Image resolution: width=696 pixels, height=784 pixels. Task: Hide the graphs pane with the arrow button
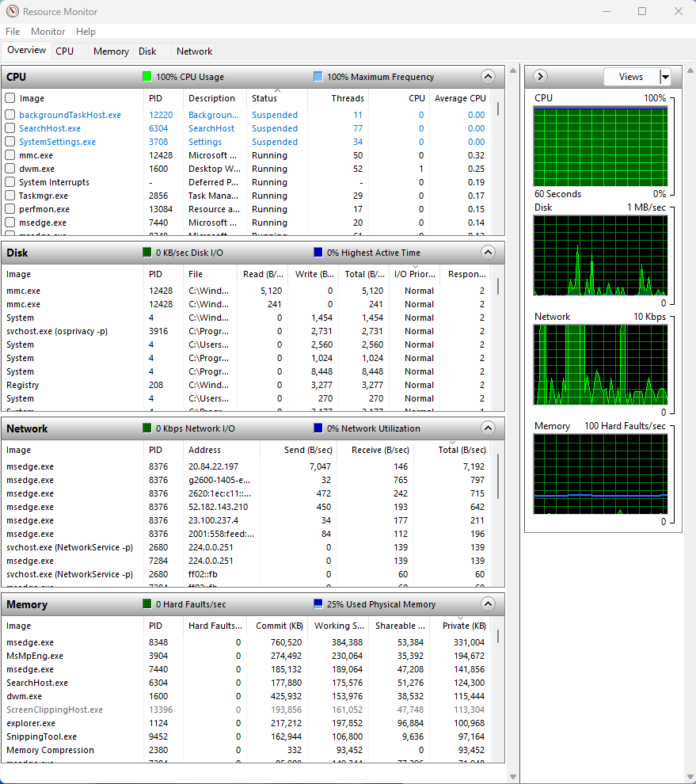pos(540,77)
